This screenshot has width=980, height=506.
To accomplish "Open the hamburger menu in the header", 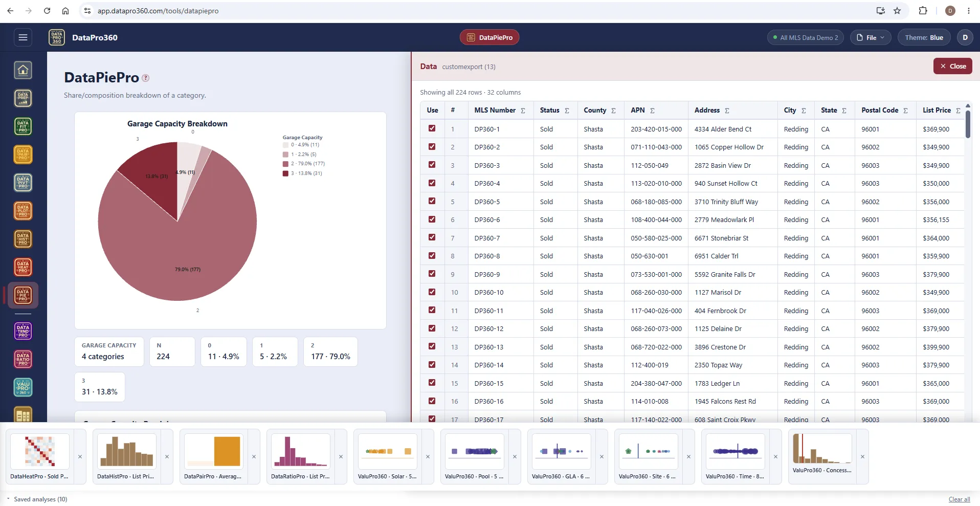I will [x=23, y=37].
